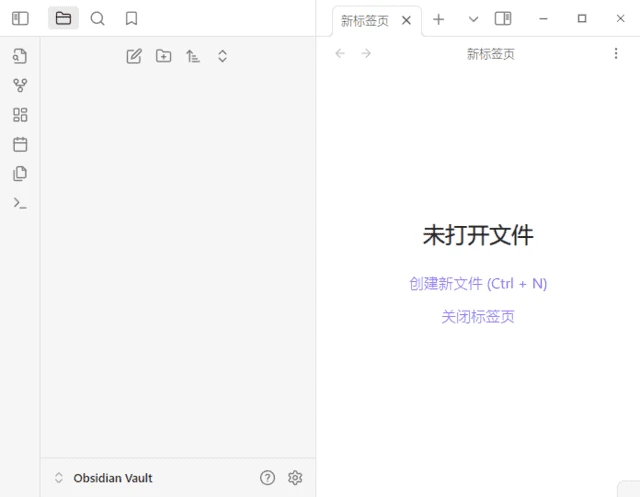
Task: Open Obsidian settings
Action: pyautogui.click(x=295, y=478)
